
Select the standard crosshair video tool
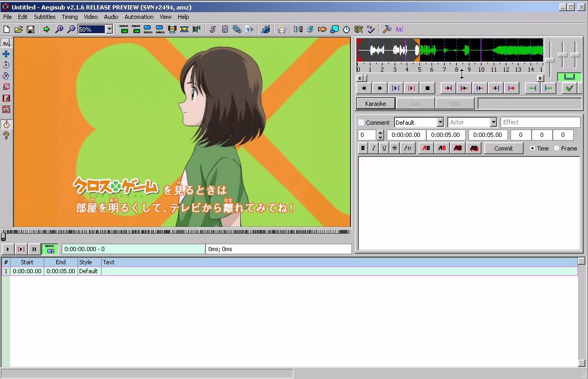tap(6, 43)
